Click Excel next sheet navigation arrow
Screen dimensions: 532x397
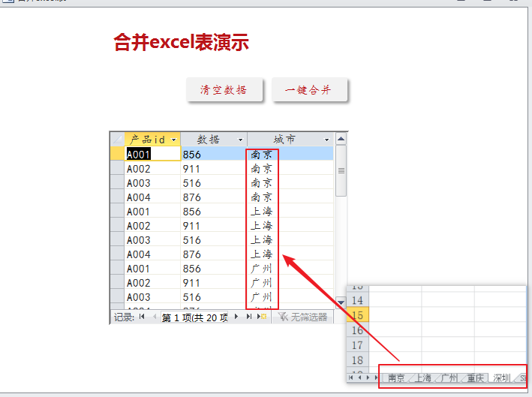click(368, 377)
